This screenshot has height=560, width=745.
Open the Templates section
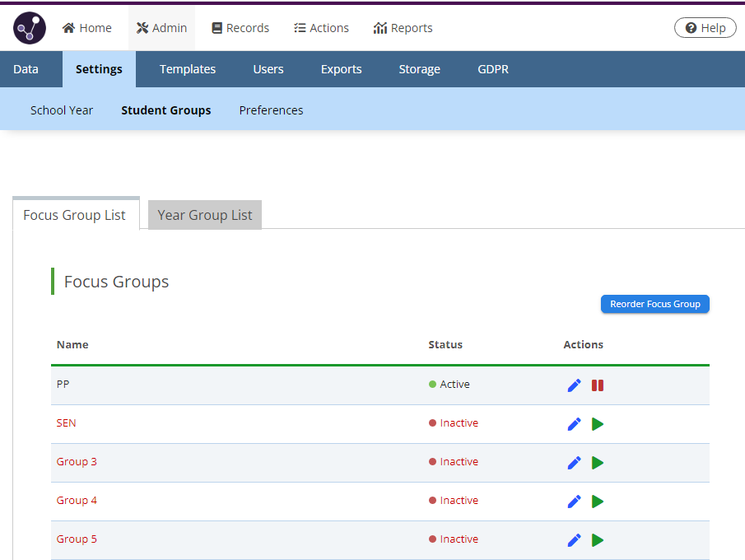[188, 69]
